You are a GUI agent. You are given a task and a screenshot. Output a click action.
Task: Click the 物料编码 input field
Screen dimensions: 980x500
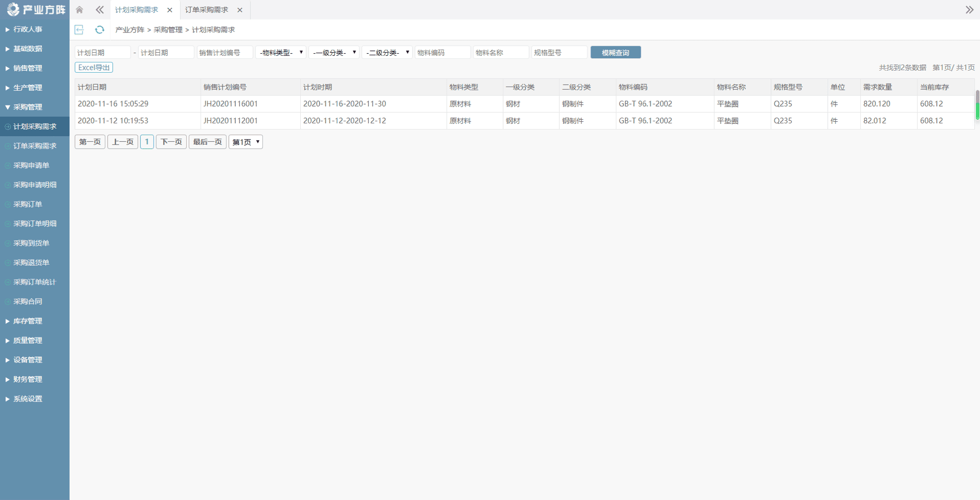(443, 53)
